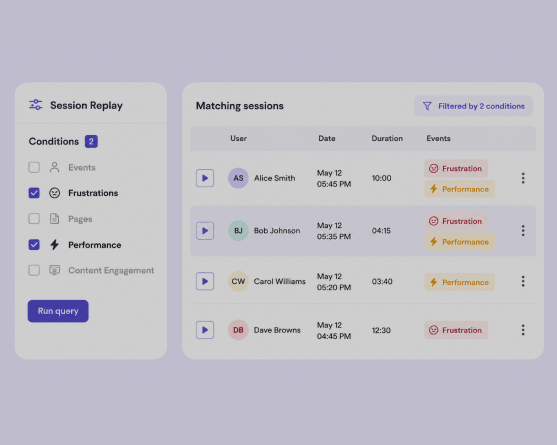Uncheck the Frustrations condition
The width and height of the screenshot is (557, 445).
point(34,193)
